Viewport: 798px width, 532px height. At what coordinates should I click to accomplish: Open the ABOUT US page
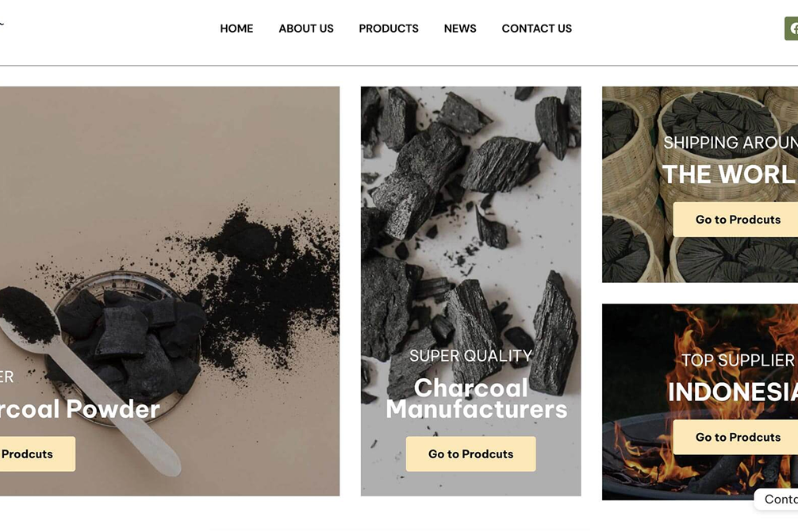tap(306, 29)
